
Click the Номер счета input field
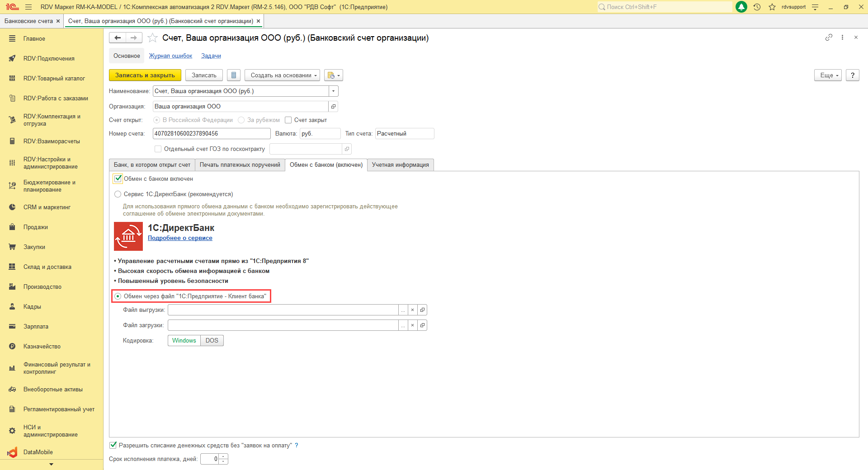coord(211,134)
